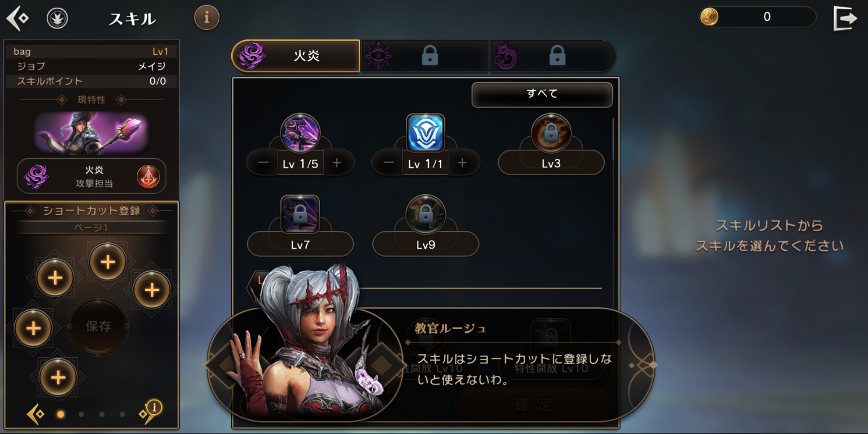868x434 pixels.
Task: Select the locked eye trait tab
Action: point(425,56)
